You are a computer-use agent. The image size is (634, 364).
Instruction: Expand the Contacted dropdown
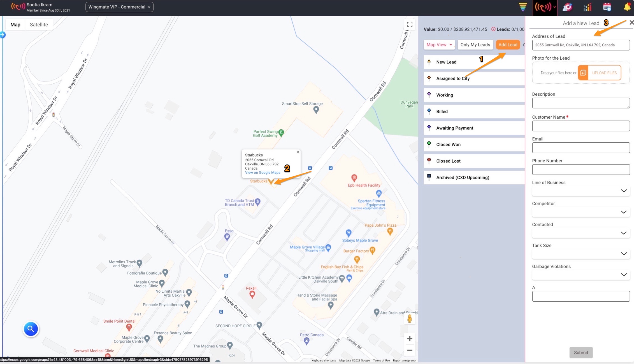(581, 233)
